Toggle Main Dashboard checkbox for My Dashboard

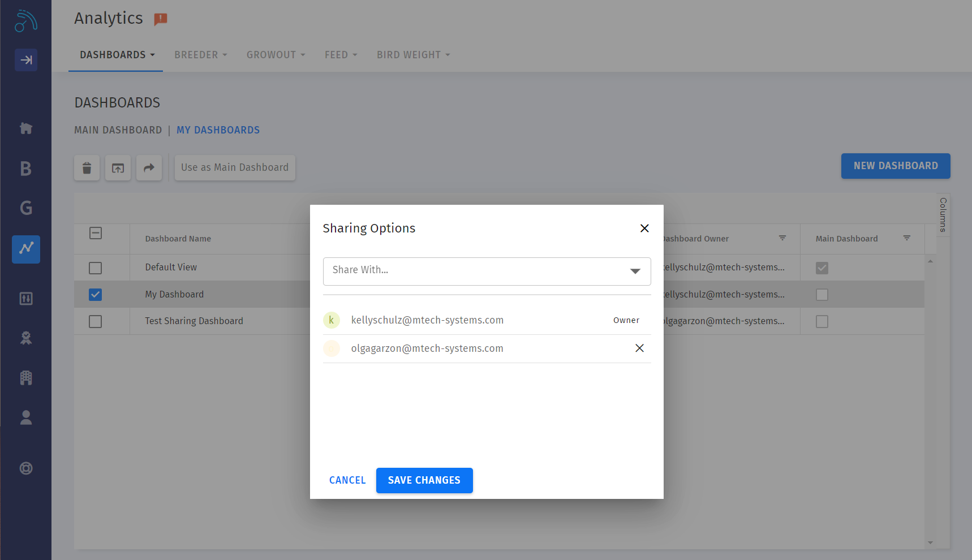[x=822, y=295]
